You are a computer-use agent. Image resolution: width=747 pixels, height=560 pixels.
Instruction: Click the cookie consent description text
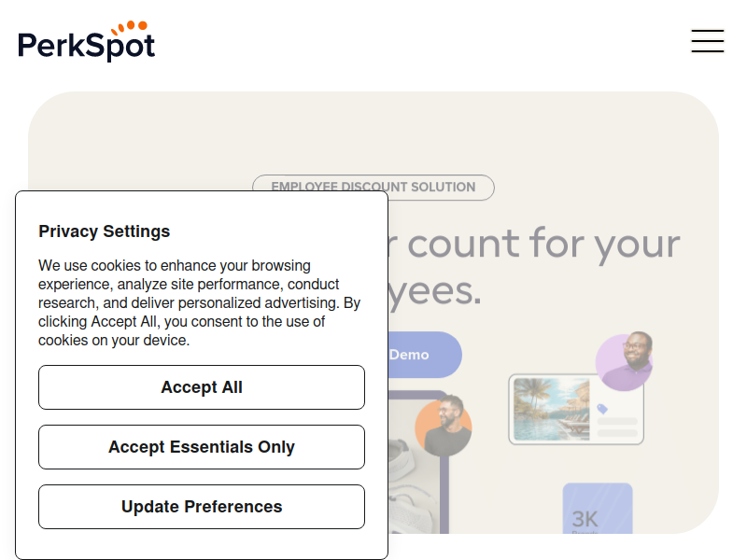coord(199,302)
